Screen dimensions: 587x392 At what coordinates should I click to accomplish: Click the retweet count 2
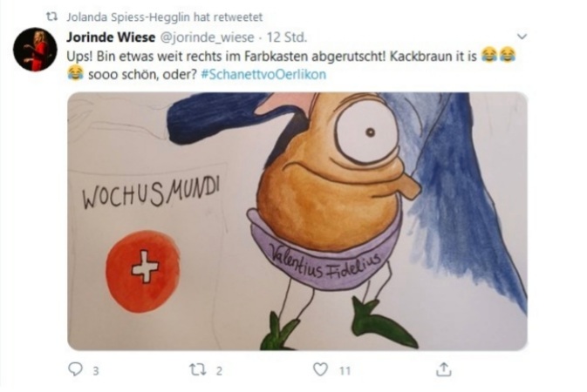point(220,371)
